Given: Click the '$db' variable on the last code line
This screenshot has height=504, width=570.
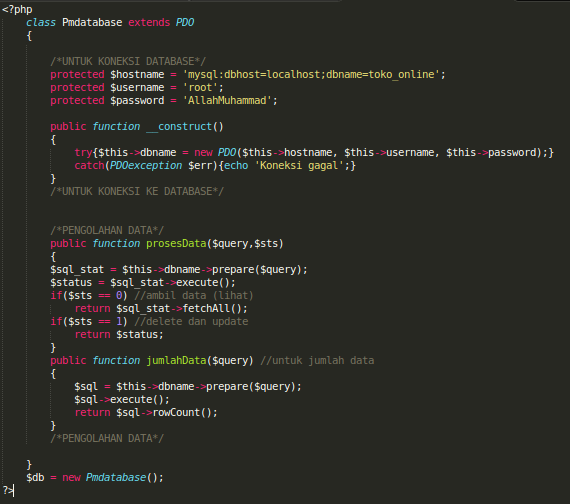Looking at the screenshot, I should point(35,477).
